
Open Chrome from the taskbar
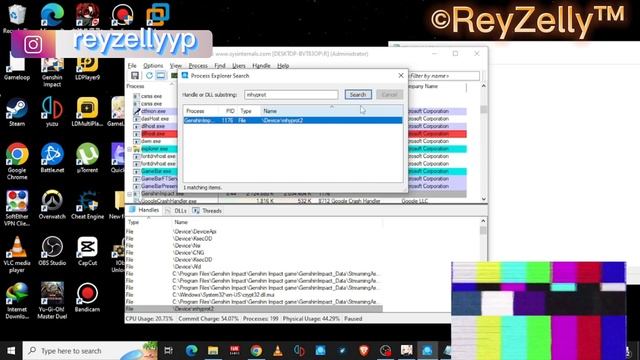[x=256, y=351]
